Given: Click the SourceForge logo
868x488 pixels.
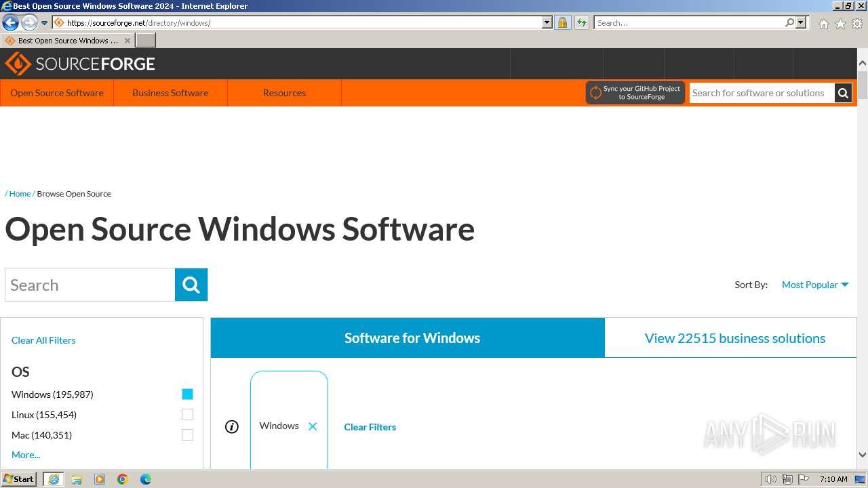Looking at the screenshot, I should [80, 64].
